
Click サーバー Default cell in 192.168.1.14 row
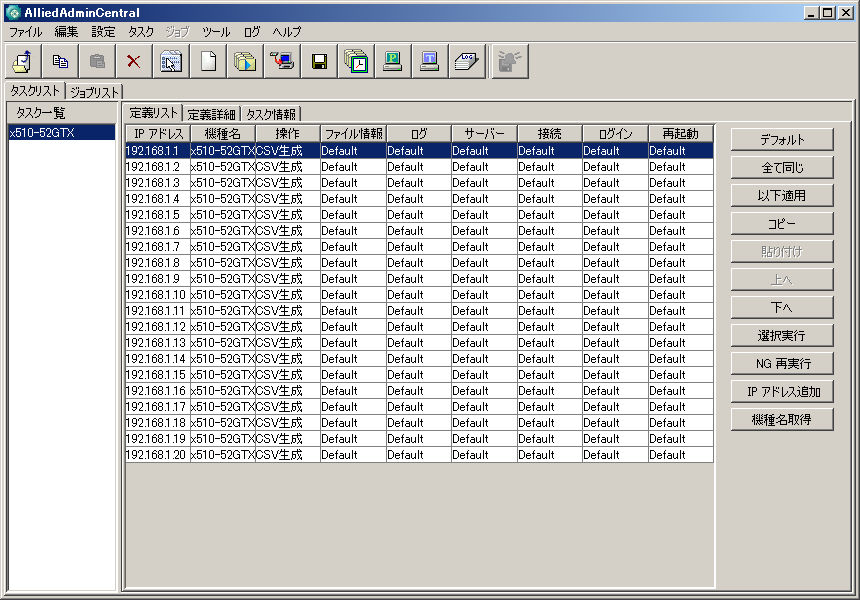484,359
